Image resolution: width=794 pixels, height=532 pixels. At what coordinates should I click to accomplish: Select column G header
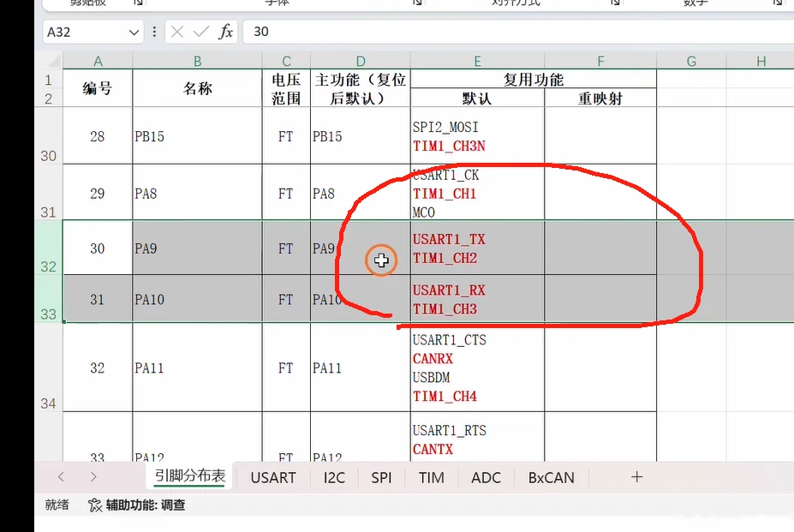pos(691,62)
